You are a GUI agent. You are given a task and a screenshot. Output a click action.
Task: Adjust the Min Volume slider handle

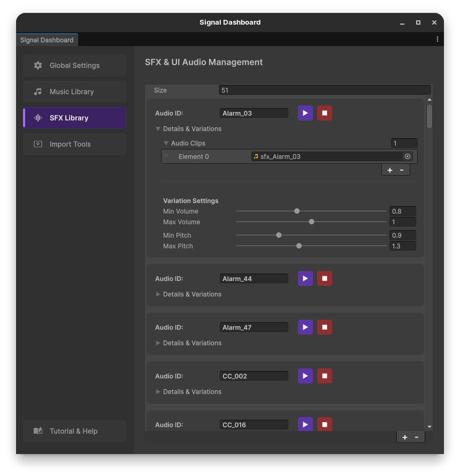click(297, 211)
